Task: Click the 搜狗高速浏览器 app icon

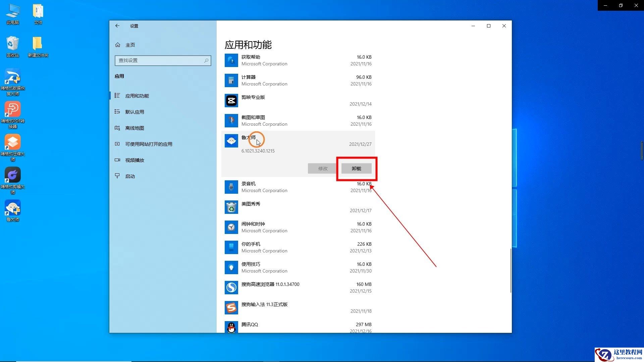Action: [x=231, y=287]
